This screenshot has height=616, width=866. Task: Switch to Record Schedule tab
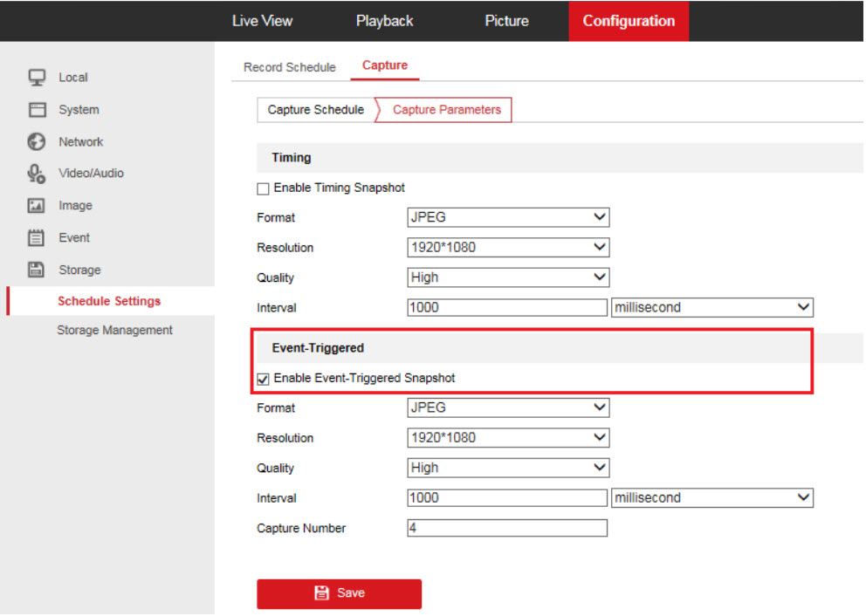coord(289,67)
